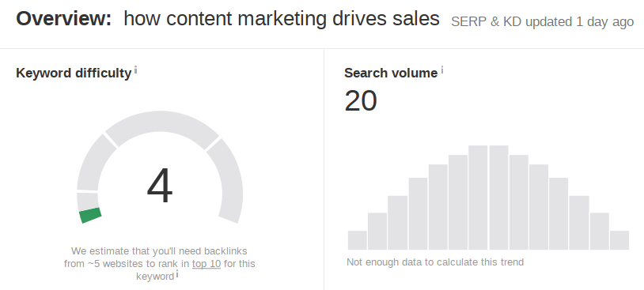Click "SERP & KD updated 1 day ago"

point(542,22)
